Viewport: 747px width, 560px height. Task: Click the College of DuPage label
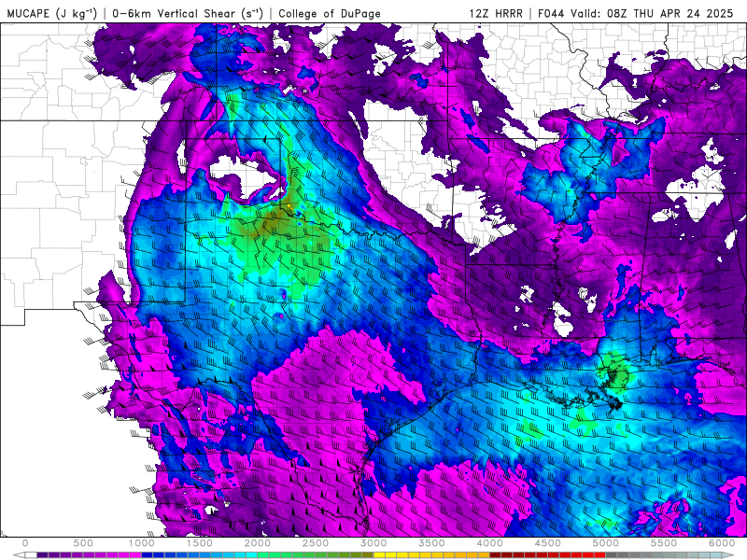click(330, 13)
